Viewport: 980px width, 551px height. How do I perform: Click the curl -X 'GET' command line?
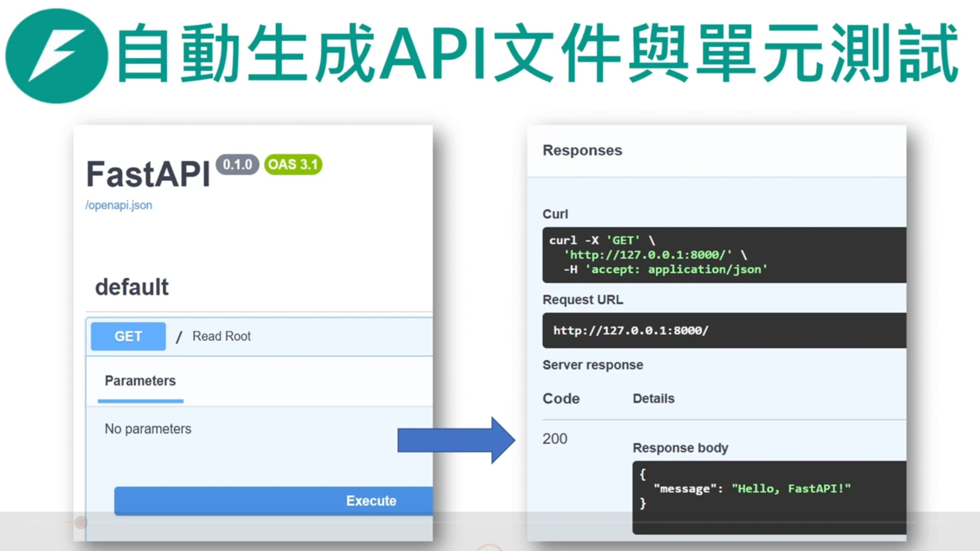tap(602, 240)
